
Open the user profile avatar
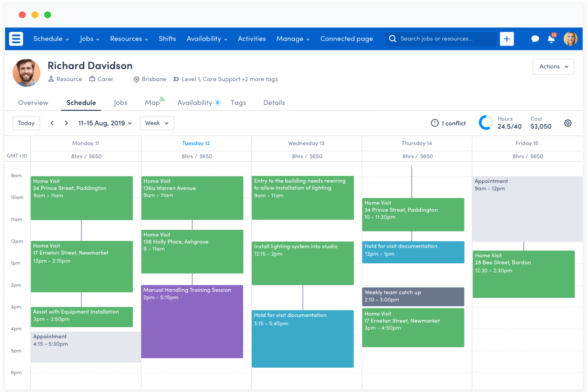pyautogui.click(x=570, y=39)
